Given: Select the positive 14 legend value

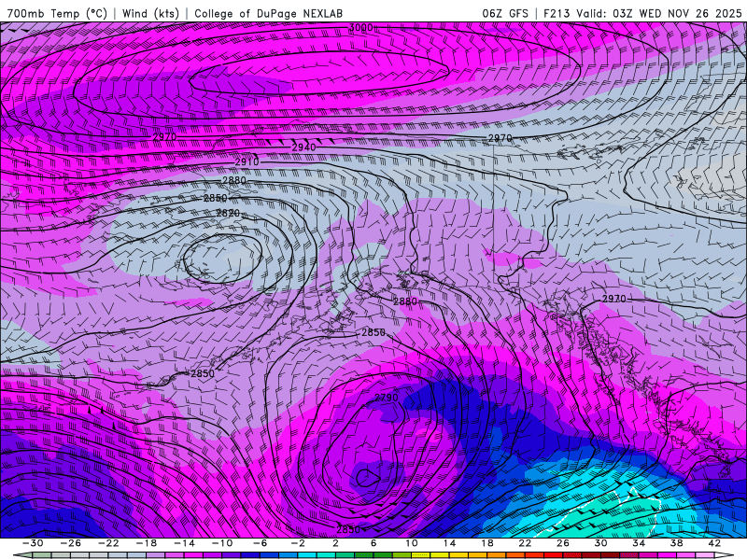Looking at the screenshot, I should tap(449, 543).
